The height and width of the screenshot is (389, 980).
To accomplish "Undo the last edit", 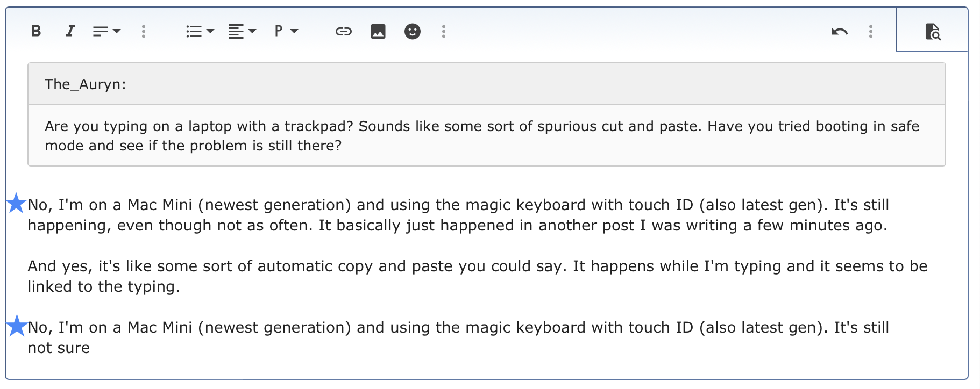I will [839, 31].
